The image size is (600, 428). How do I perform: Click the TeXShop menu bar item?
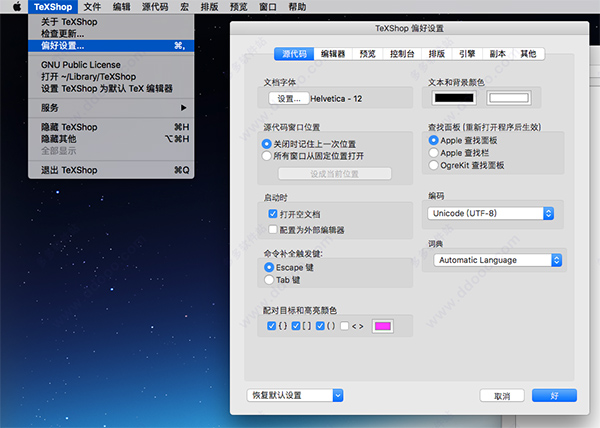[x=53, y=7]
